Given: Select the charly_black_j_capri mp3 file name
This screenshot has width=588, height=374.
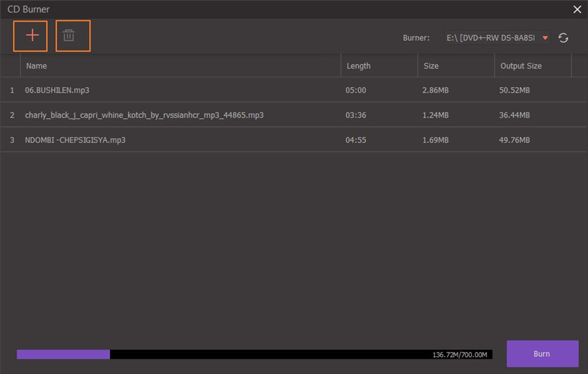Looking at the screenshot, I should tap(144, 115).
